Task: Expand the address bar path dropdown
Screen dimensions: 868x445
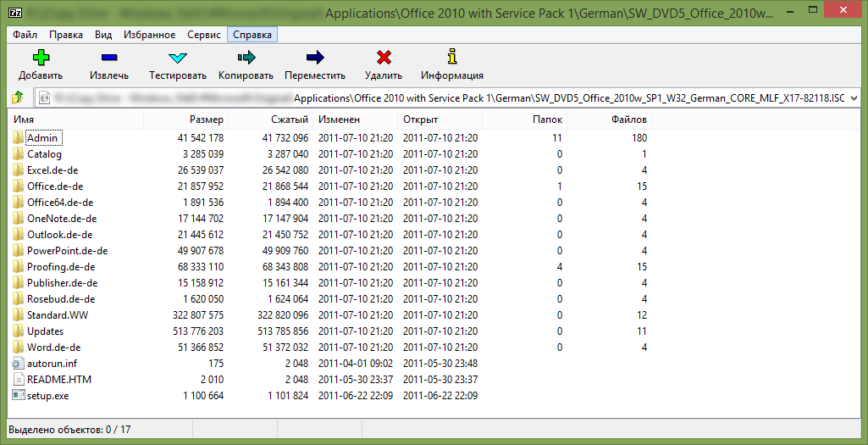Action: tap(853, 97)
